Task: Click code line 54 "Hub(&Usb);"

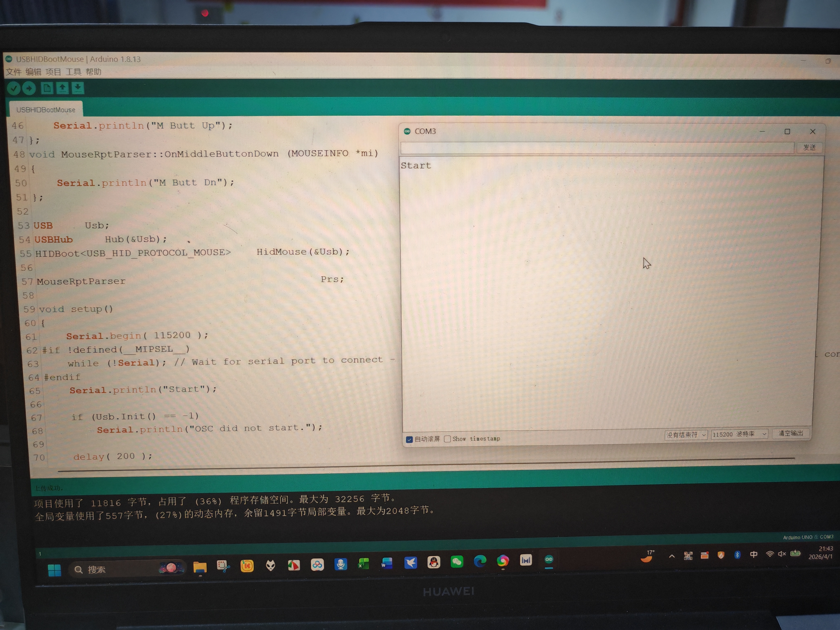Action: pyautogui.click(x=136, y=239)
